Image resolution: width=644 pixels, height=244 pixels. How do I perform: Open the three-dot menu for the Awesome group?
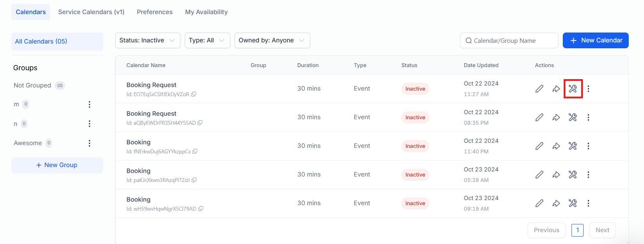(x=89, y=143)
